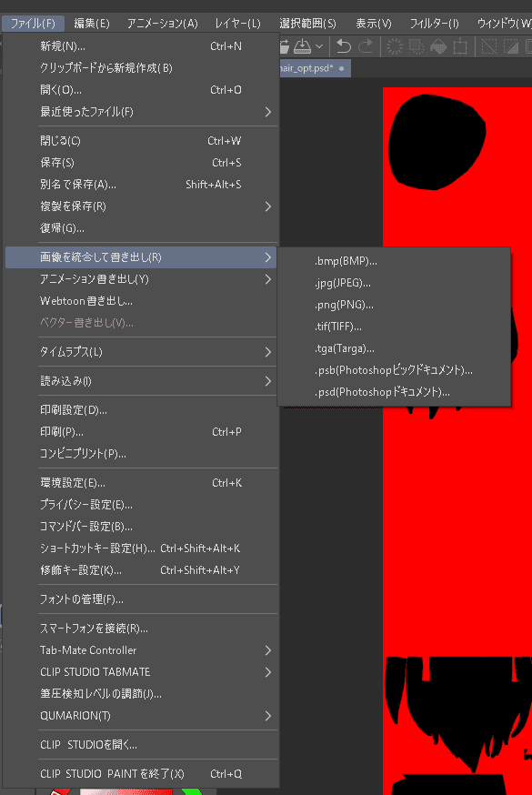This screenshot has height=795, width=532.
Task: Expand the 画像を統合して書き出し(R) submenu arrow
Action: 268,257
